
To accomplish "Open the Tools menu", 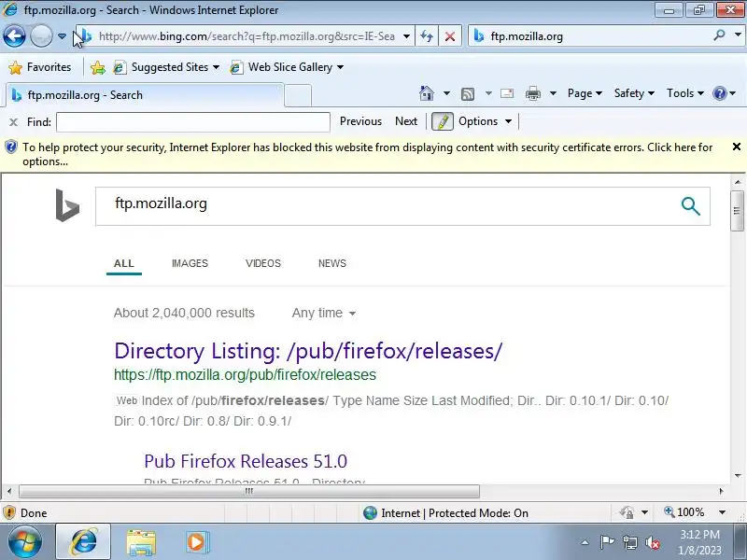I will [685, 93].
